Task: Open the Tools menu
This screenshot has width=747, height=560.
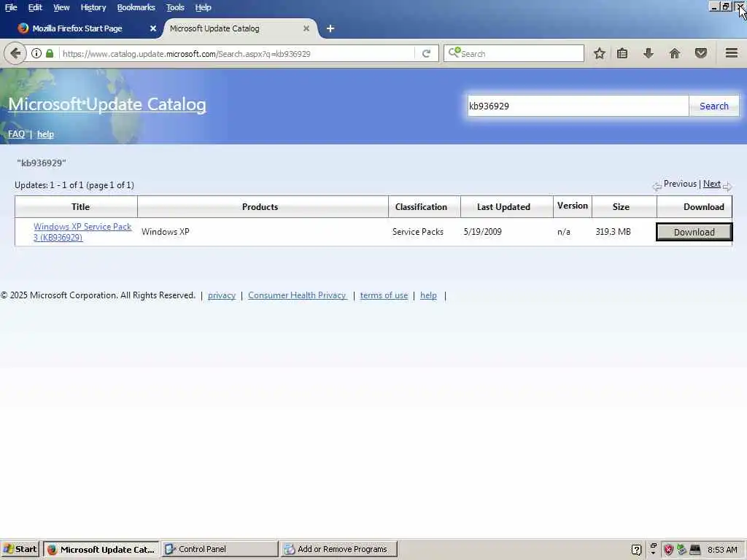Action: 175,7
